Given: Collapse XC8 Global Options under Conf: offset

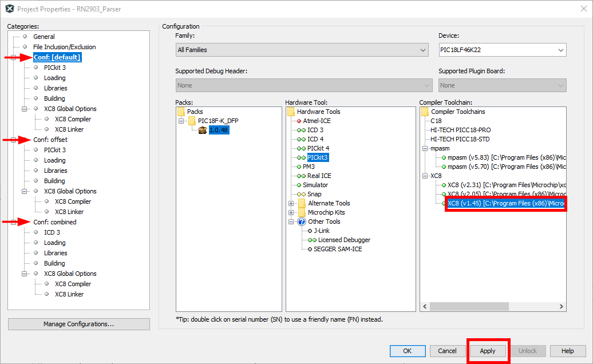Looking at the screenshot, I should pos(25,191).
